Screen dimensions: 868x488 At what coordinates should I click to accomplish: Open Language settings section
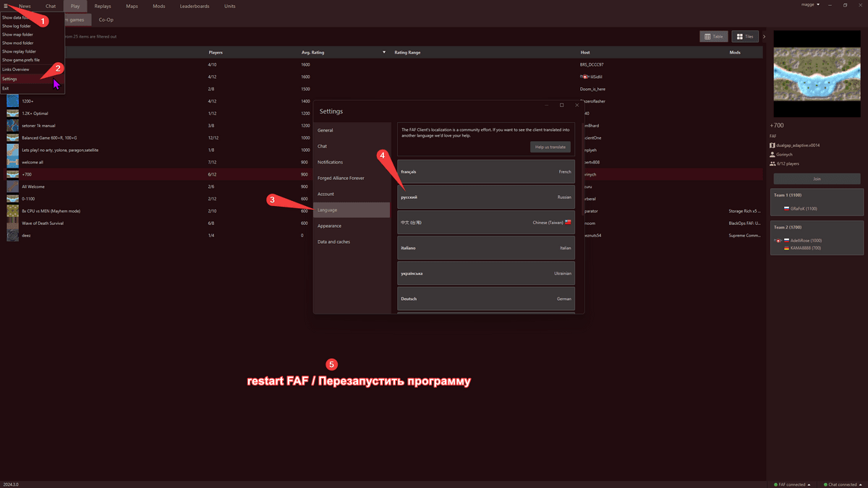(x=352, y=210)
